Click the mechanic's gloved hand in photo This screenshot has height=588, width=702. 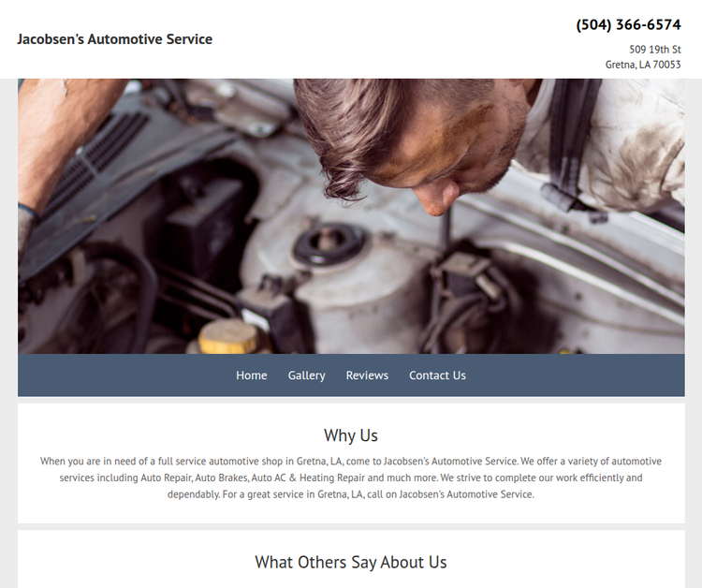pyautogui.click(x=26, y=230)
